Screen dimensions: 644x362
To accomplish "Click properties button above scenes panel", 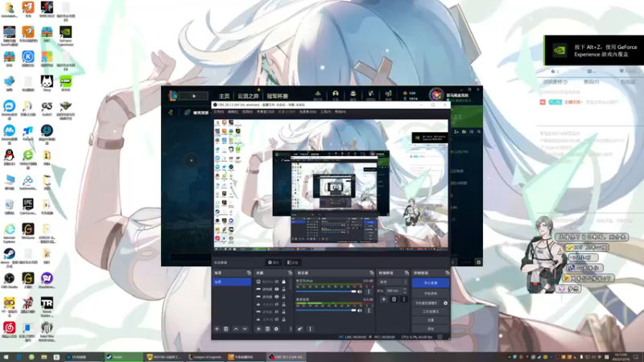I will click(274, 262).
